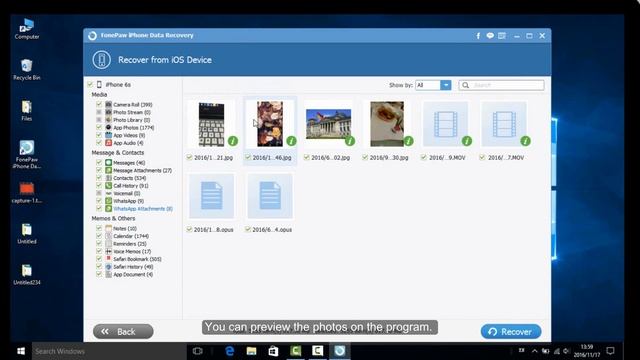Open the Safari History compass icon
This screenshot has width=640, height=360.
coord(109,267)
